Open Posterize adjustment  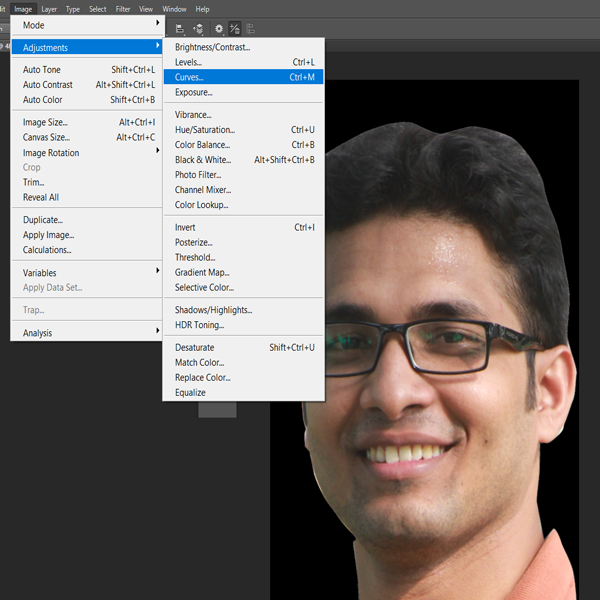click(x=244, y=242)
